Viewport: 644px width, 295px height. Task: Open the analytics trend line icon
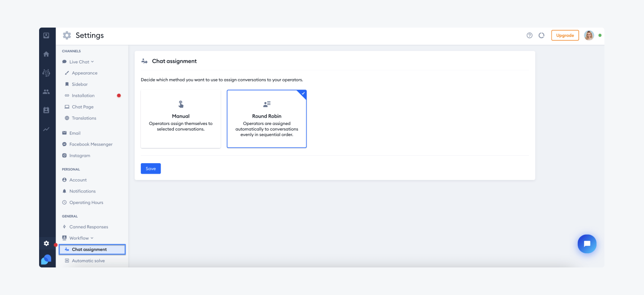(x=46, y=129)
